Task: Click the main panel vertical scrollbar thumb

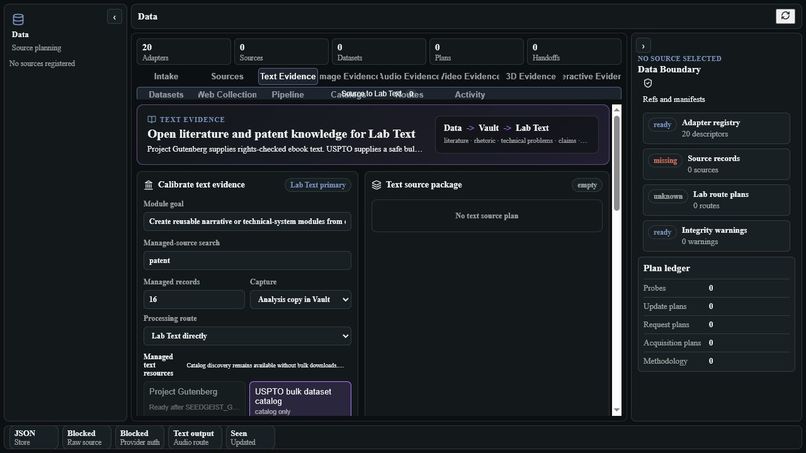Action: point(616,162)
